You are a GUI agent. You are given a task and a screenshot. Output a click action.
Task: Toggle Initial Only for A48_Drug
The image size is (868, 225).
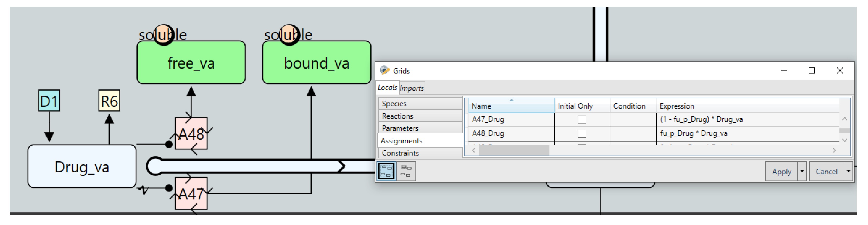pos(582,134)
